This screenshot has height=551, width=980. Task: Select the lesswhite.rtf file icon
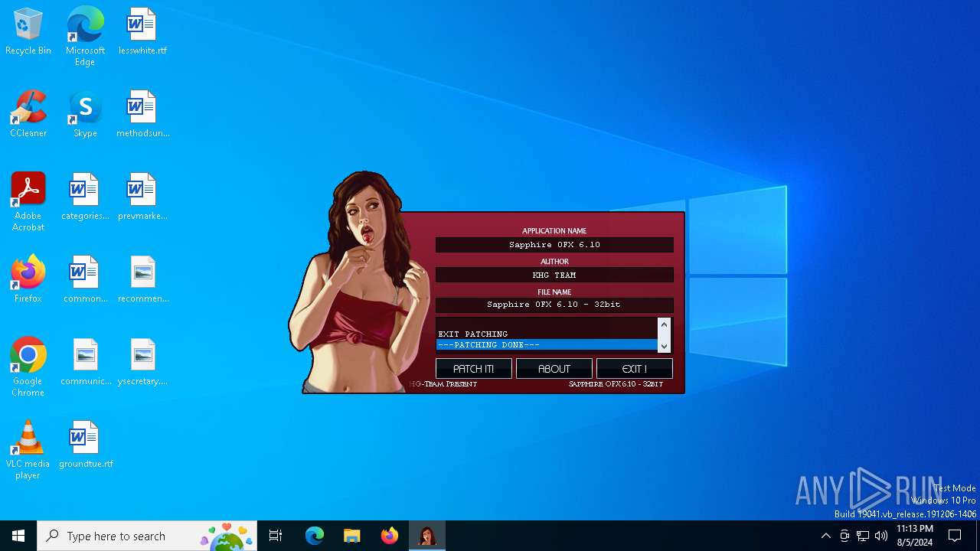(x=142, y=32)
